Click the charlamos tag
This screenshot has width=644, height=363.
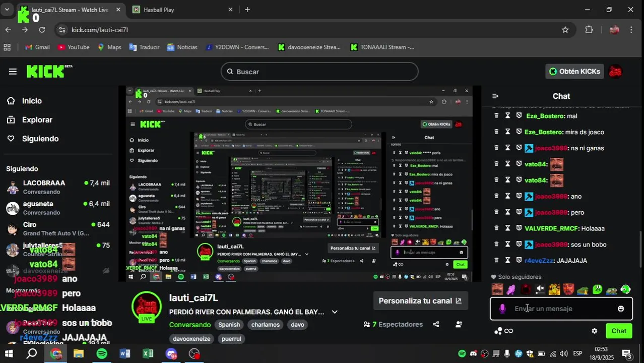point(266,325)
